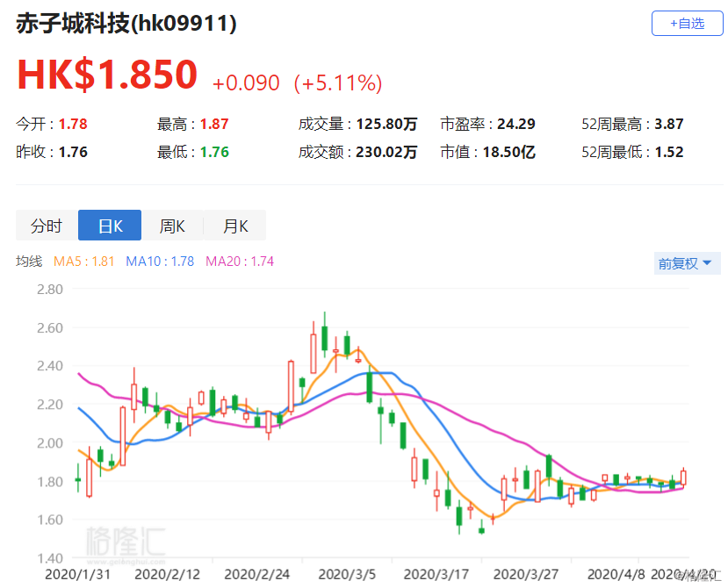Click the 2020/2/24 date axis label
The height and width of the screenshot is (588, 728).
[x=256, y=574]
